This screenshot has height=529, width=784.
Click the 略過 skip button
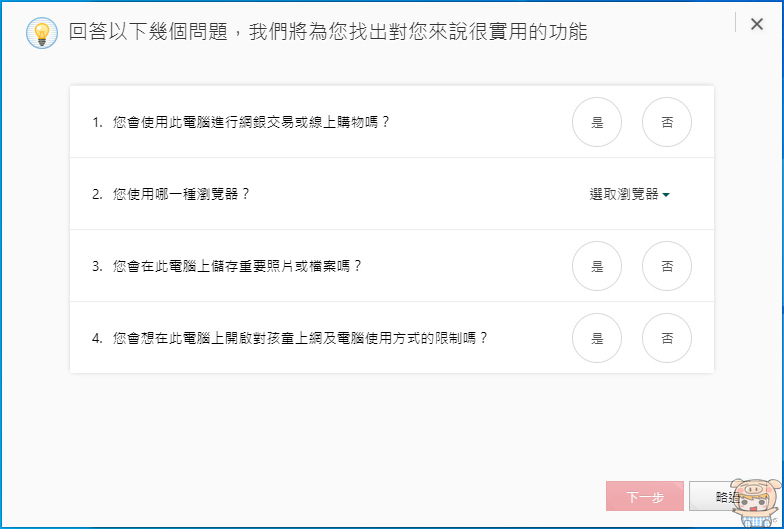pyautogui.click(x=718, y=497)
